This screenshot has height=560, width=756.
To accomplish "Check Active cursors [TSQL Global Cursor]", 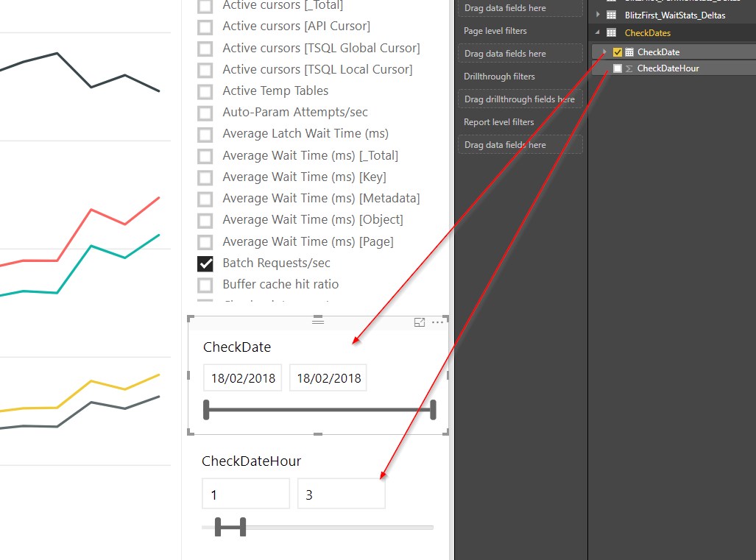I will [205, 48].
